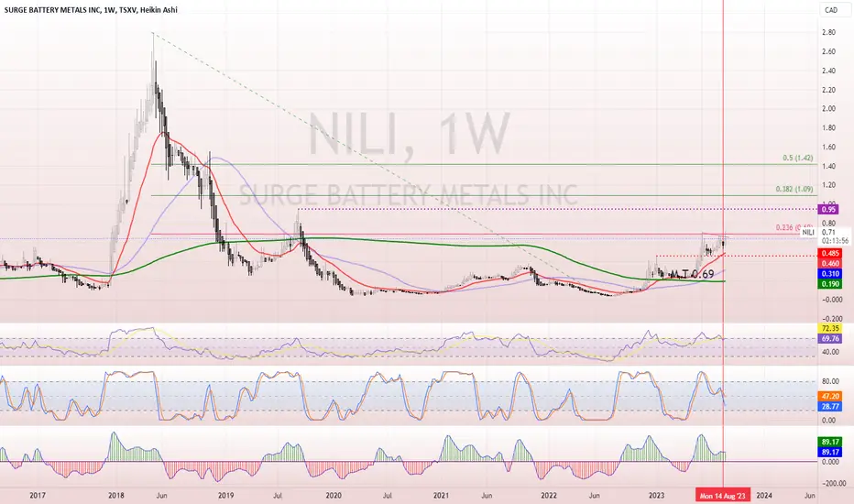Click the NILI last price label

point(808,233)
